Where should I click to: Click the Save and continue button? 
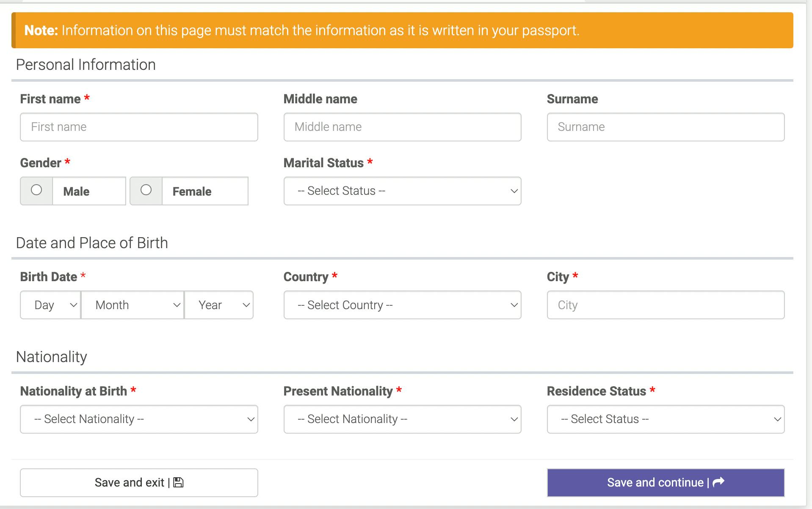point(666,483)
